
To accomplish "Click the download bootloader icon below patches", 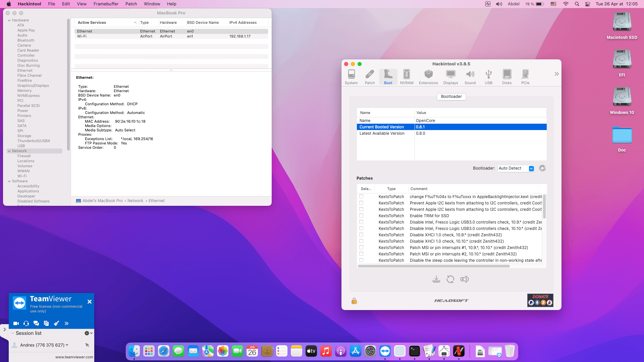I will point(436,279).
